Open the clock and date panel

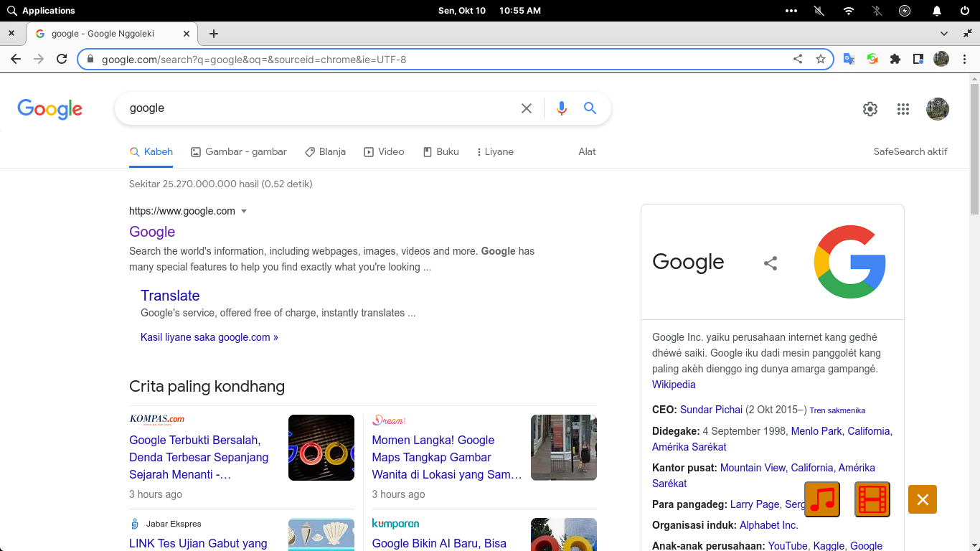pyautogui.click(x=489, y=11)
